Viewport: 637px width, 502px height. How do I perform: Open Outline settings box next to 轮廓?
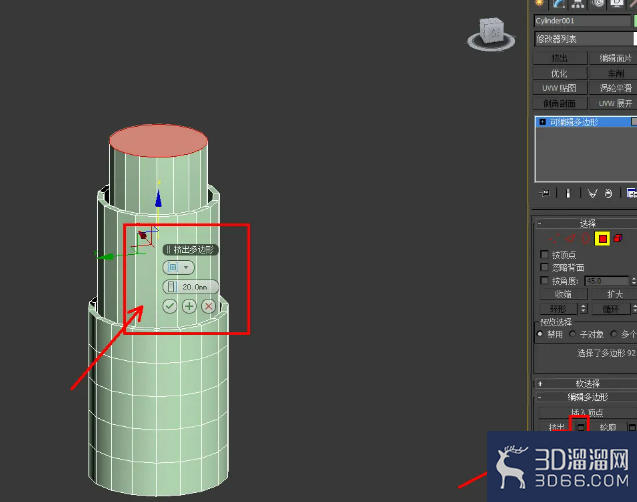click(632, 427)
